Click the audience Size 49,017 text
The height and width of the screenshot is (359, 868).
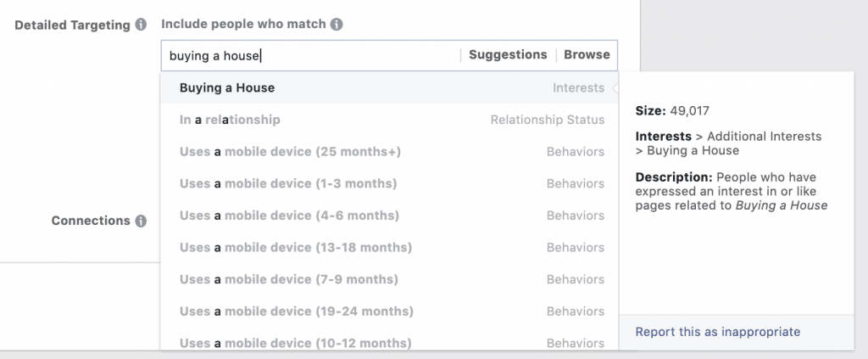pos(672,111)
